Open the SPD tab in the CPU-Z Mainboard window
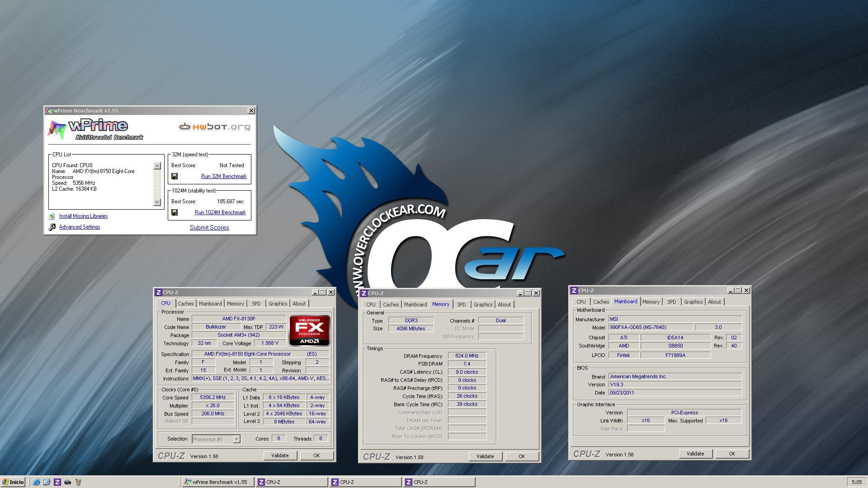The image size is (868, 488). (x=671, y=302)
